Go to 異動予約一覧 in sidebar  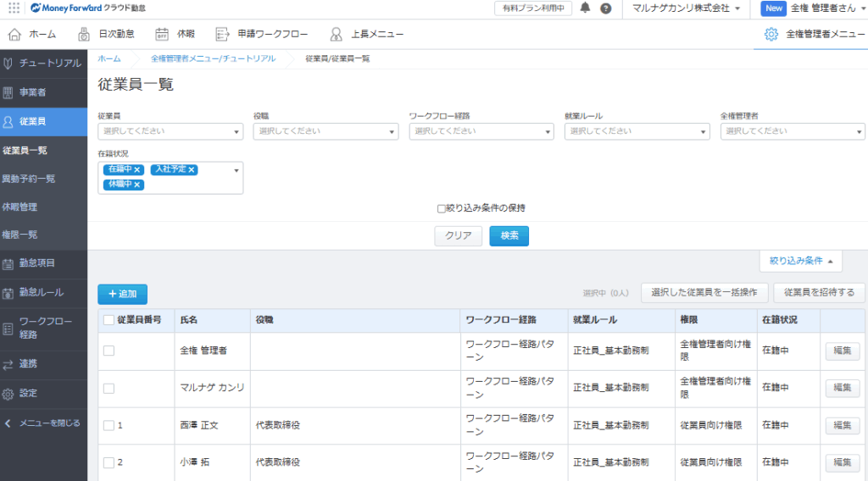(x=29, y=179)
